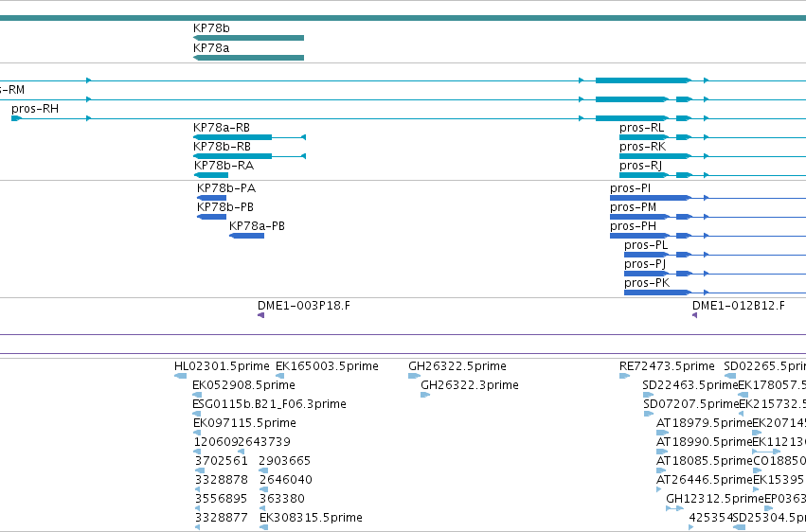Click feature 3328877

coord(197,527)
